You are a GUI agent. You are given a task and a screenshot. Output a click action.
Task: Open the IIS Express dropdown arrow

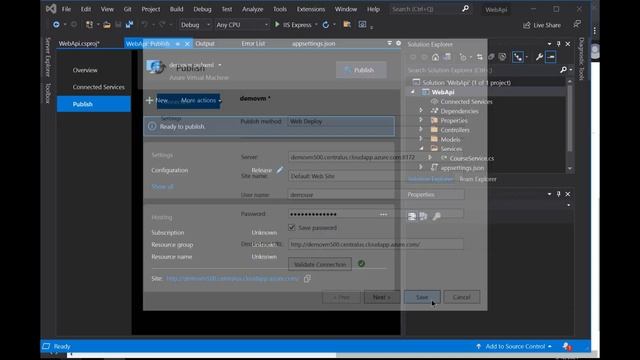(316, 25)
